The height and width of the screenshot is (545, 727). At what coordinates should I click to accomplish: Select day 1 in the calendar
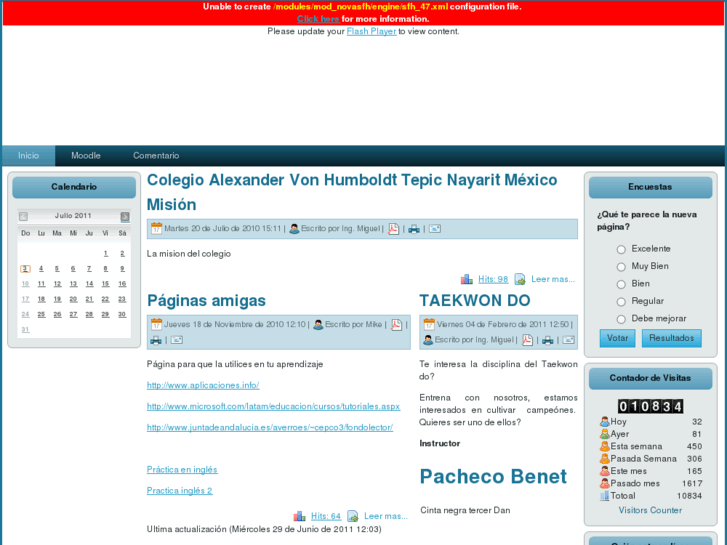[x=106, y=253]
